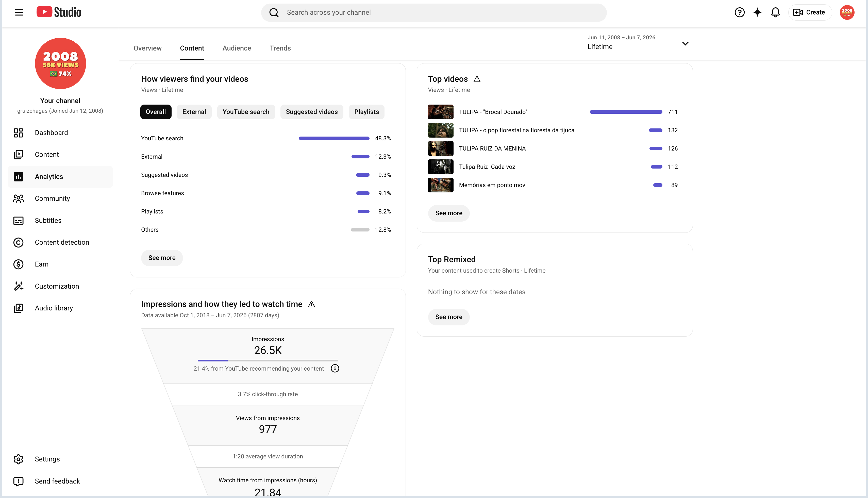868x498 pixels.
Task: Switch to the Trends tab
Action: click(x=280, y=48)
